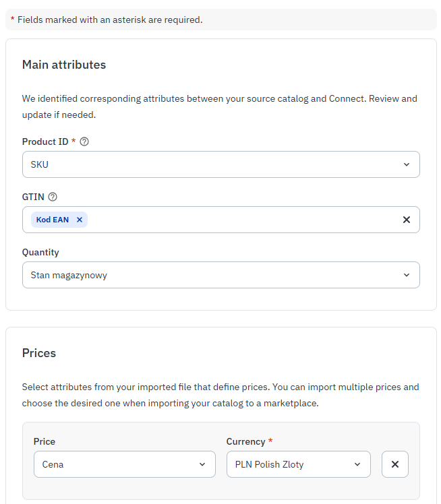The image size is (441, 504).
Task: Remove the Kod EAN tag
Action: click(x=80, y=220)
